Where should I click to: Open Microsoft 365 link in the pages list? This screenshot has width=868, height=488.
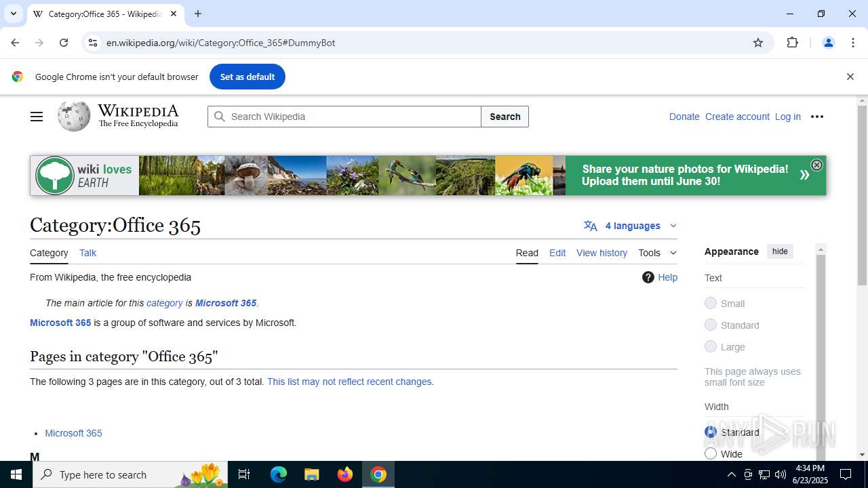(x=73, y=433)
